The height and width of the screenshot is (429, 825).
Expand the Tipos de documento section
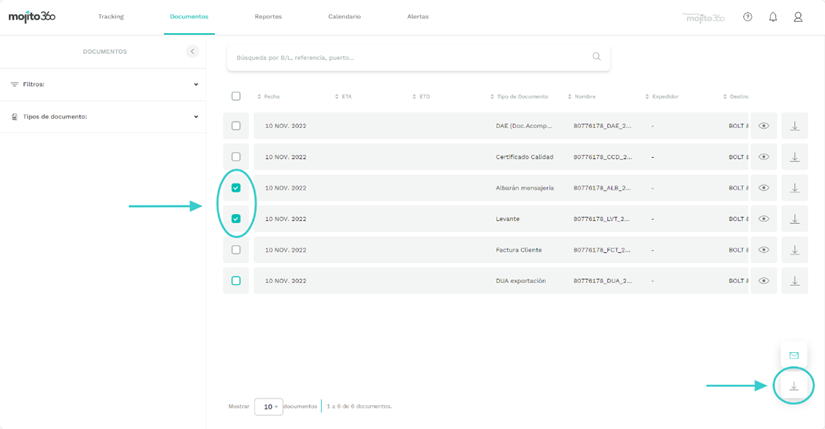click(196, 117)
